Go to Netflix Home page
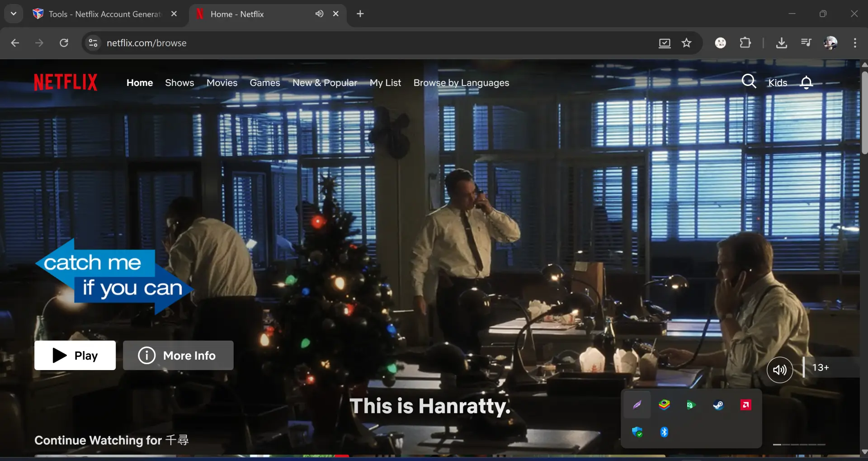Screen dimensions: 868x461 click(140, 83)
